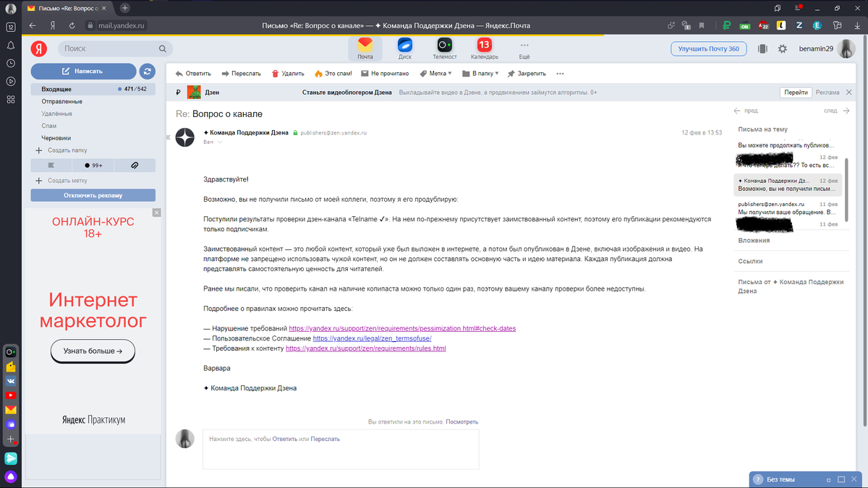Image resolution: width=868 pixels, height=488 pixels.
Task: Open the themes icon beside the gear
Action: coord(762,48)
